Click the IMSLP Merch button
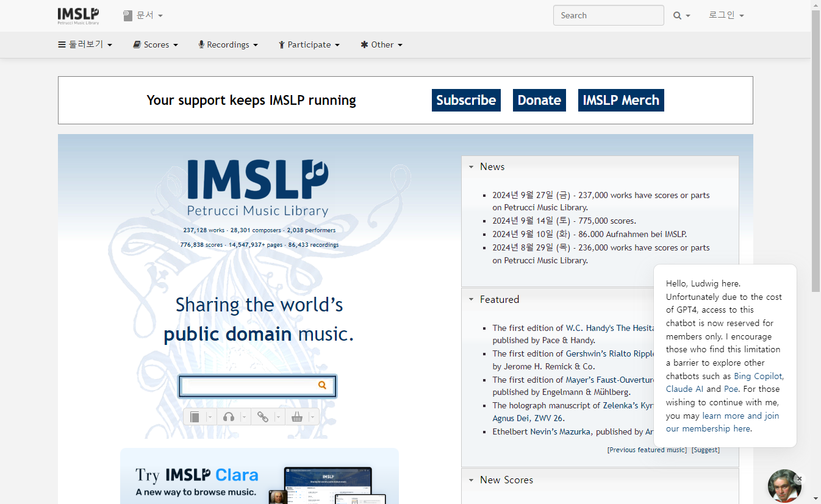 coord(621,101)
